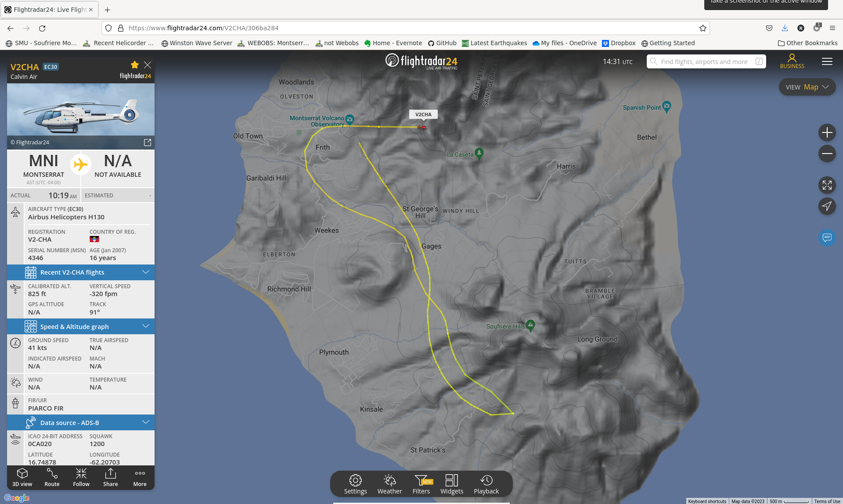
Task: Toggle the favorite star for V2CHA
Action: (135, 65)
